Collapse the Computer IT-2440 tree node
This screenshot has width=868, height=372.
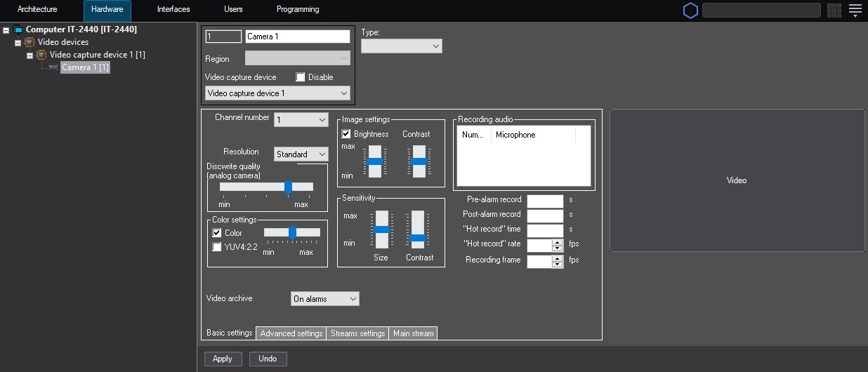(x=6, y=30)
